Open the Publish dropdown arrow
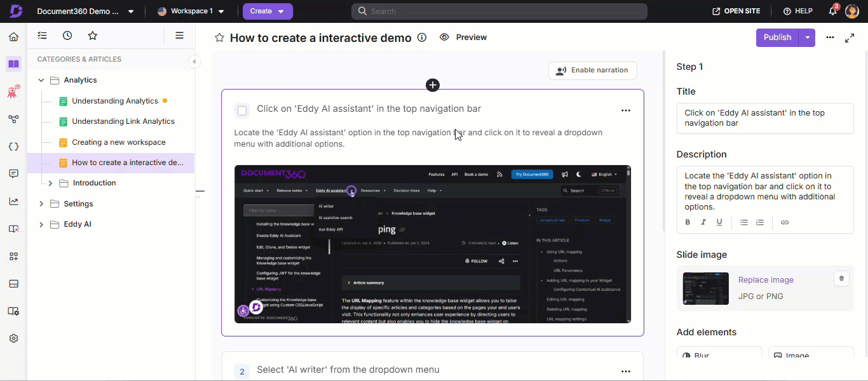Viewport: 868px width, 381px height. (807, 37)
